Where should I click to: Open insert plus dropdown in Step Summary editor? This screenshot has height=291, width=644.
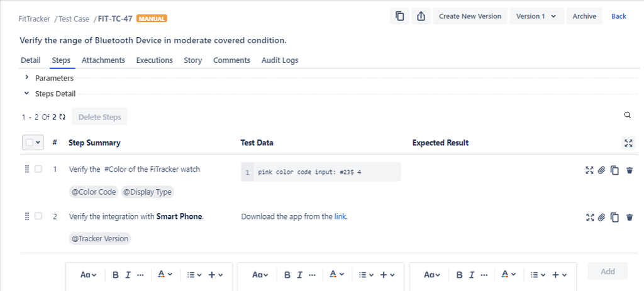[216, 275]
